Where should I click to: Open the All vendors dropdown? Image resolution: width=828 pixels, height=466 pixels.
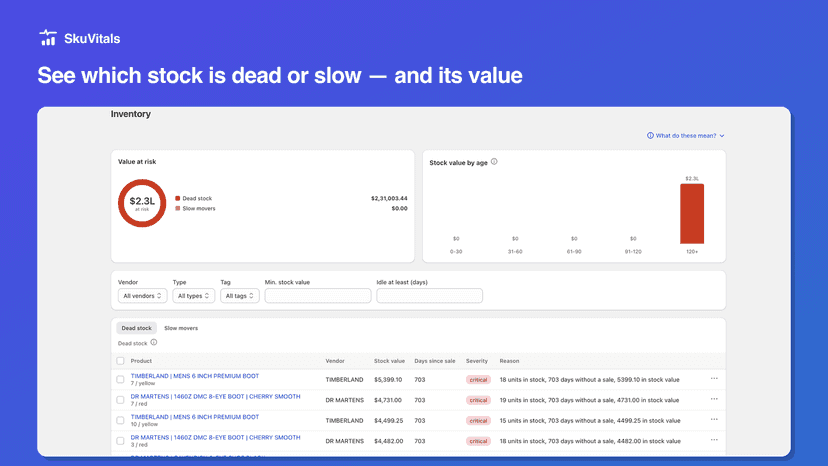click(x=143, y=296)
